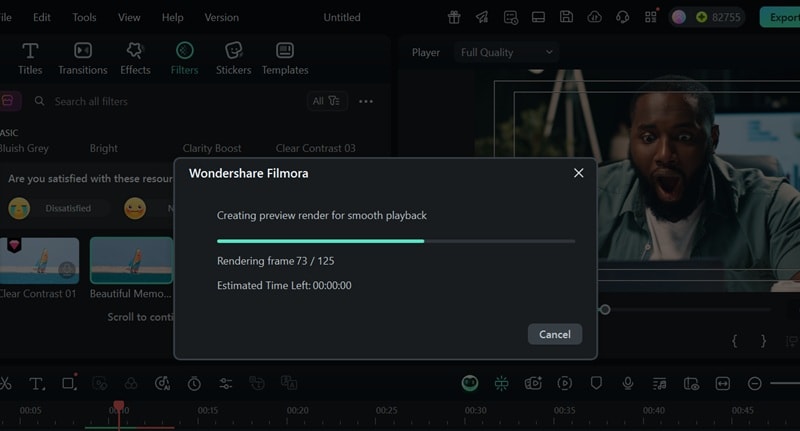This screenshot has height=431, width=800.
Task: Select the timeline Crop tool
Action: pos(69,383)
